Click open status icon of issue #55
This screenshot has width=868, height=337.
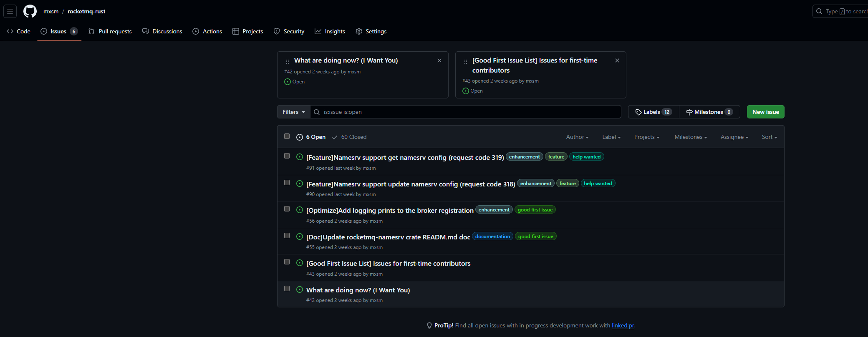pos(300,236)
